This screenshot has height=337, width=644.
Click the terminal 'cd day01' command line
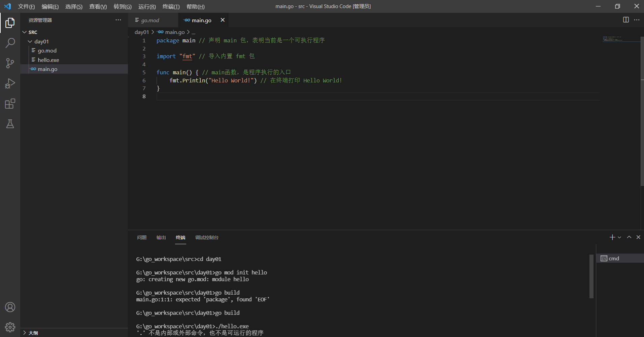coord(179,259)
